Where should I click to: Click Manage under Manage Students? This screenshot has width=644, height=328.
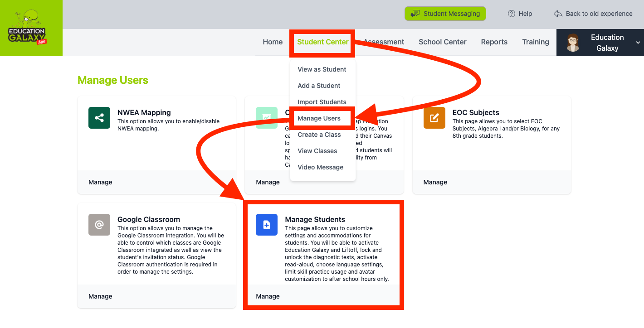(x=268, y=296)
